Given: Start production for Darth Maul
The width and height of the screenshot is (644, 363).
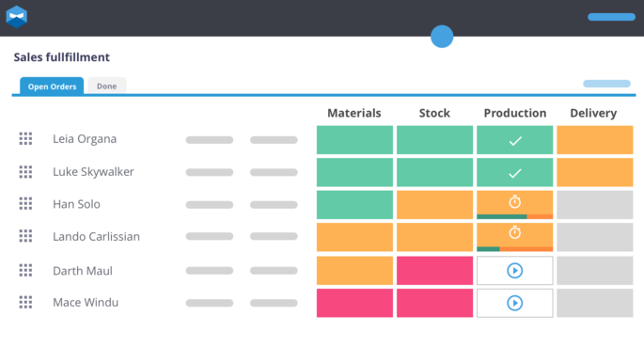Looking at the screenshot, I should (x=514, y=271).
